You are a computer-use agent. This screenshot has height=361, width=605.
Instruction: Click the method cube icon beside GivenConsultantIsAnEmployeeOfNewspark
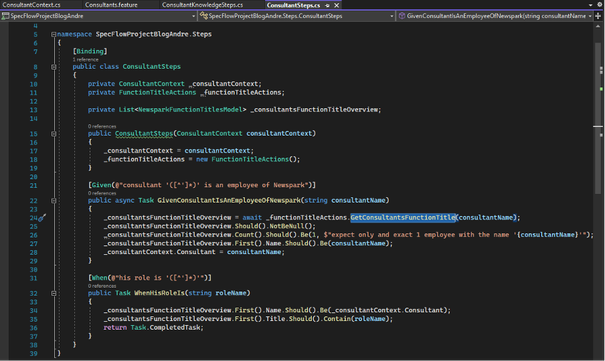click(402, 16)
